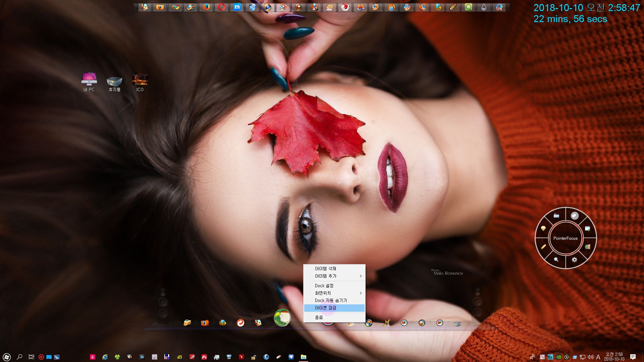Launch Firefox from the top dock
Screen dimensions: 644x362
click(206, 7)
